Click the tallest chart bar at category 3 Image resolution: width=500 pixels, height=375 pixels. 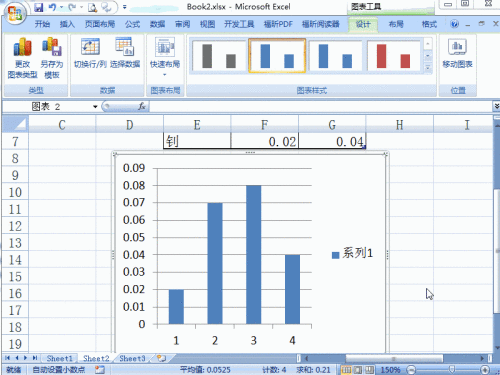(254, 255)
